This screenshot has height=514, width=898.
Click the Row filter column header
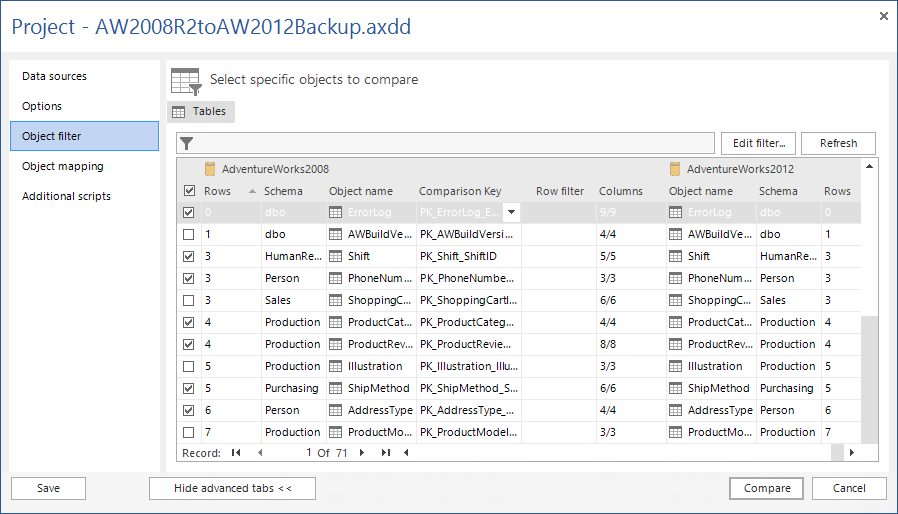pyautogui.click(x=560, y=191)
